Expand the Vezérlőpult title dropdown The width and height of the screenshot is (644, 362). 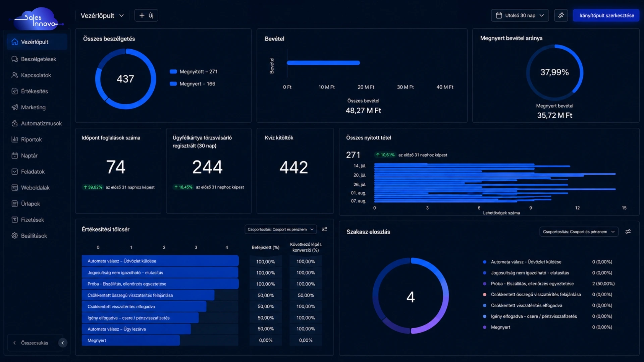(121, 15)
